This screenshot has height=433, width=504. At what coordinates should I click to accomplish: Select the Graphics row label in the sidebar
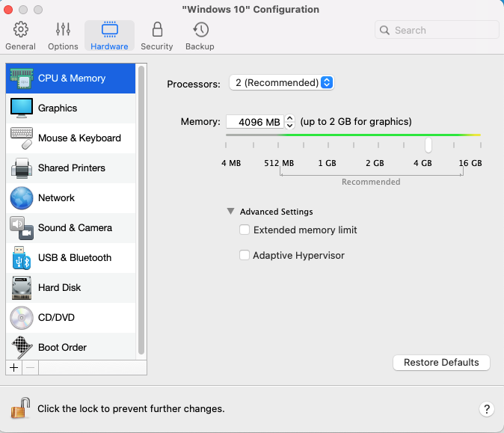(58, 108)
